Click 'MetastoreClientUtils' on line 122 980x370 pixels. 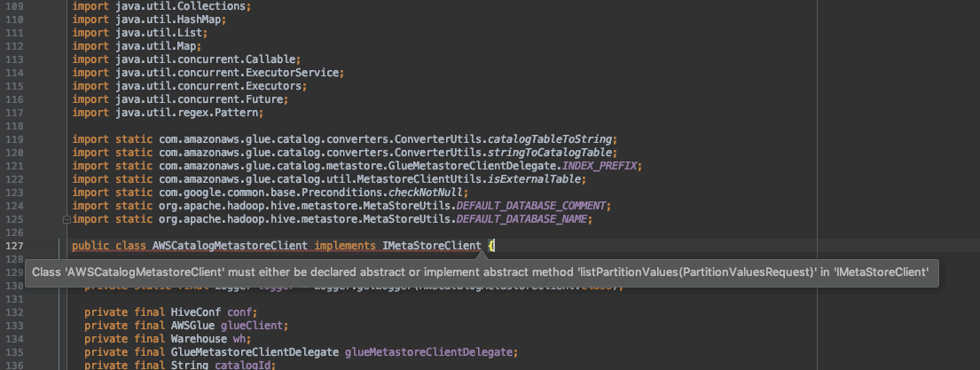[x=419, y=178]
